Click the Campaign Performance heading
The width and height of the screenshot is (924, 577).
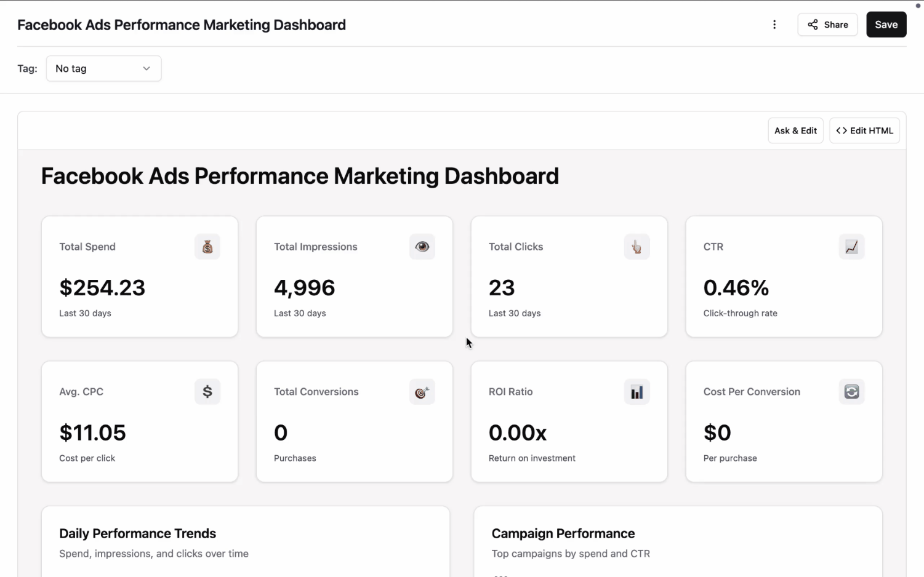coord(563,533)
